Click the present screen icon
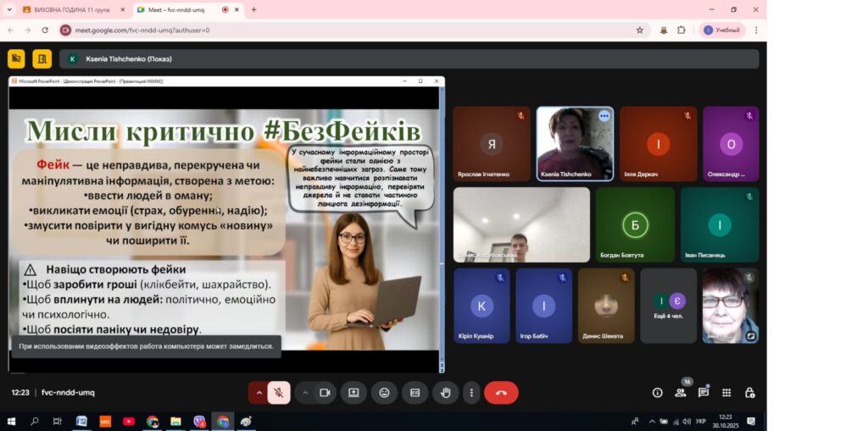 click(x=353, y=393)
